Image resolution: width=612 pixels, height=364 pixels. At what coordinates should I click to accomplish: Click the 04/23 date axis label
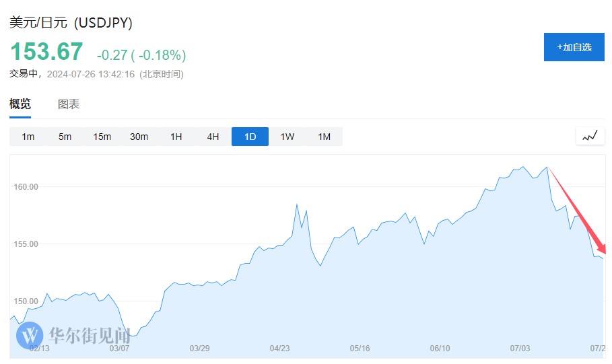(279, 348)
